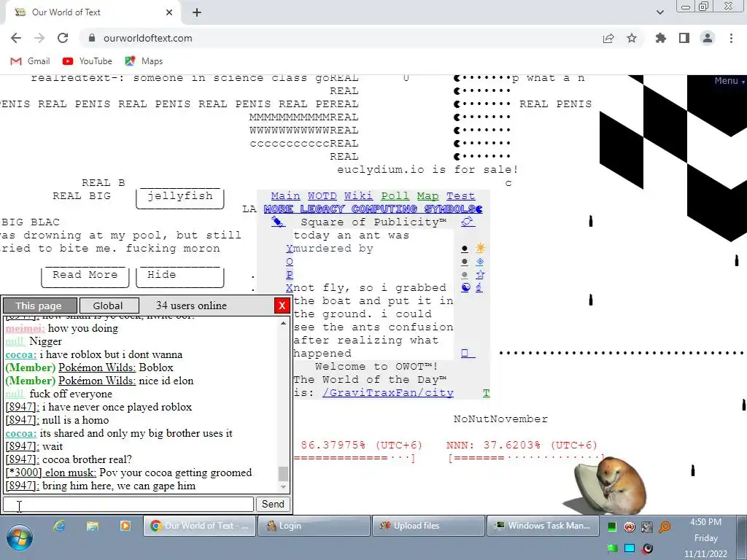Viewport: 747px width, 560px height.
Task: Bookmark this page with the star icon
Action: point(632,38)
